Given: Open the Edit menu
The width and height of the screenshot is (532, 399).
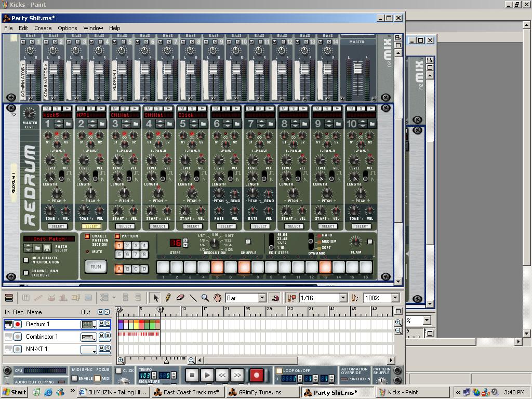Looking at the screenshot, I should coord(23,28).
